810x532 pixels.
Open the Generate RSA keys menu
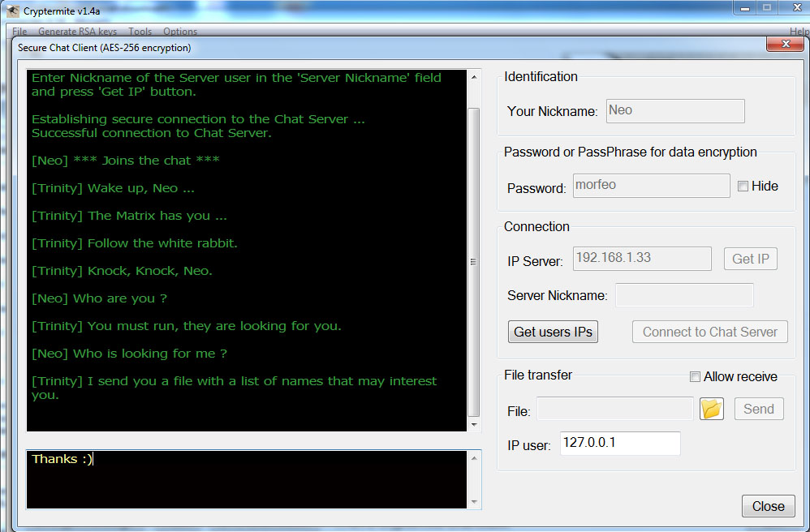(x=77, y=32)
